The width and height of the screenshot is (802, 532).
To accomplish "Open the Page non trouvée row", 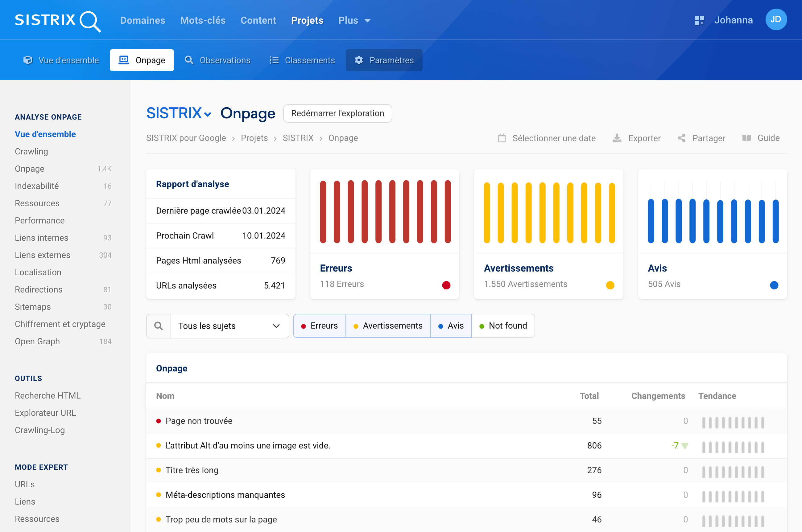I will 466,421.
